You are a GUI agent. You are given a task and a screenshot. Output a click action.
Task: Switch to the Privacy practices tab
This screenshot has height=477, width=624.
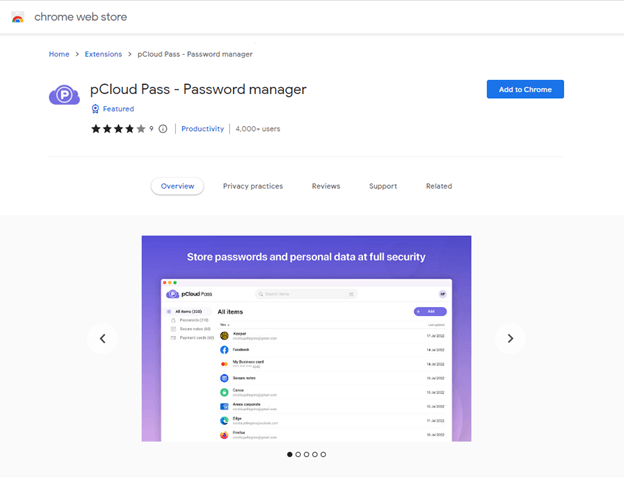point(252,186)
